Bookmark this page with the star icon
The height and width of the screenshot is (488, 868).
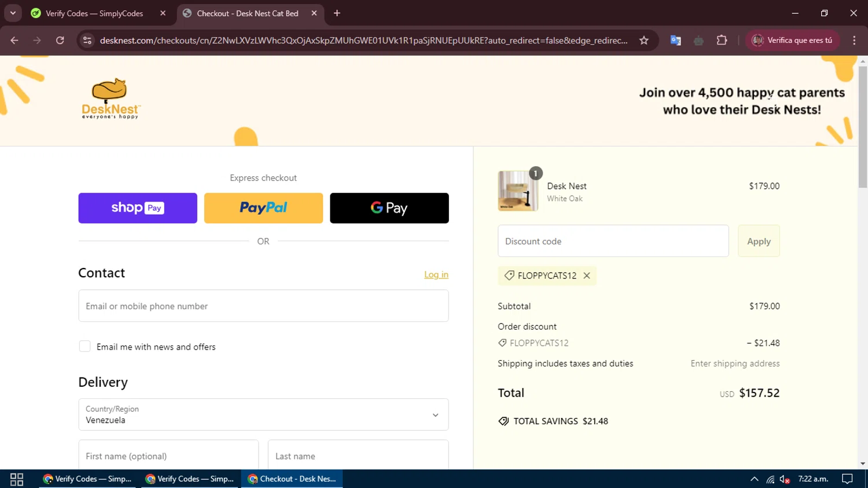644,41
